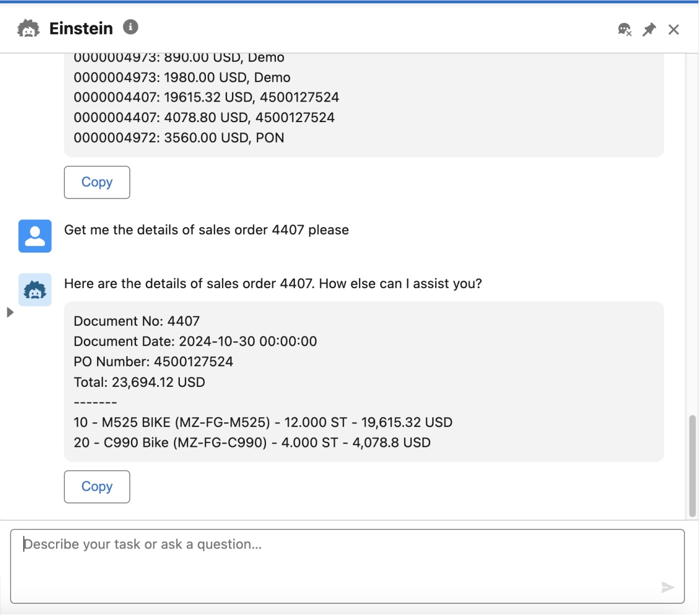Click the 'Document Date: 2024-10-30 00:00:00' line

[195, 341]
